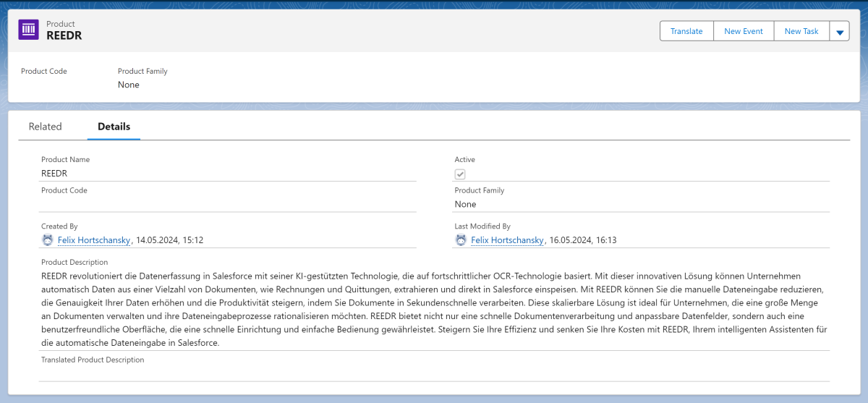868x403 pixels.
Task: Click the empty Product Code field in Details
Action: click(x=227, y=204)
